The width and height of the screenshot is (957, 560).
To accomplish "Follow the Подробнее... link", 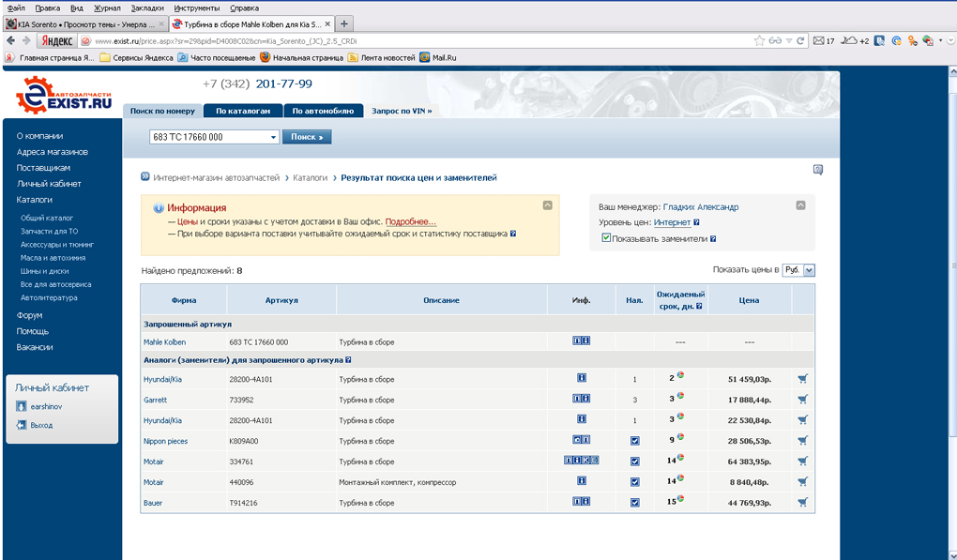I will point(410,221).
